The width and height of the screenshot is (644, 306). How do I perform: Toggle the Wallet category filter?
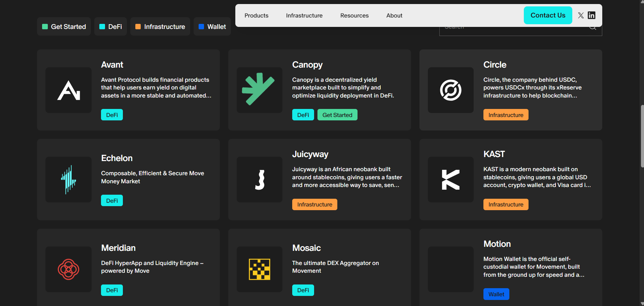tap(212, 27)
